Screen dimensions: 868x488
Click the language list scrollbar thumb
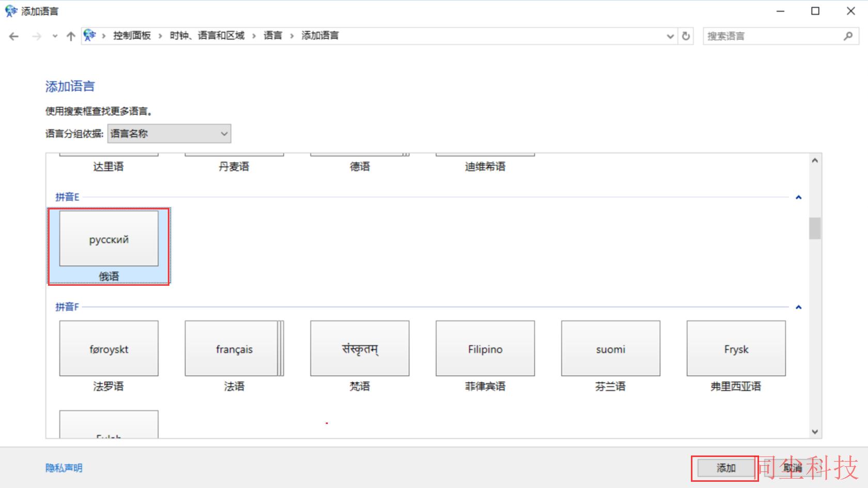click(815, 229)
